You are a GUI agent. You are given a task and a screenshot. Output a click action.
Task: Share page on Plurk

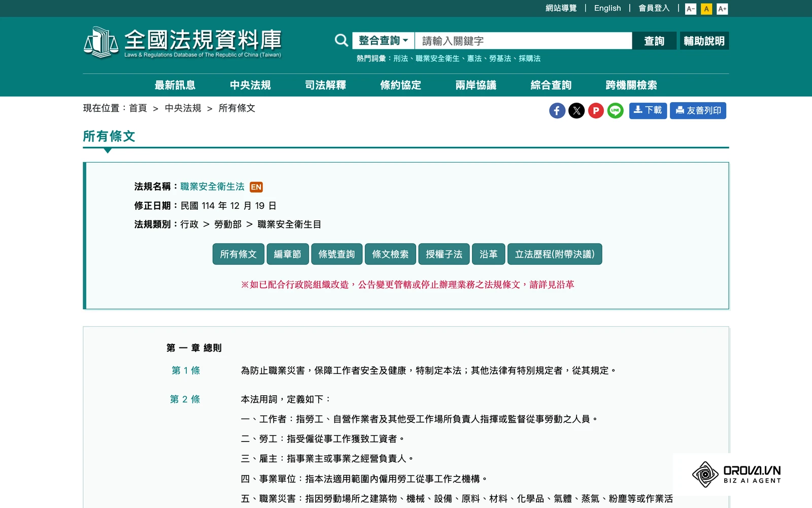tap(596, 111)
